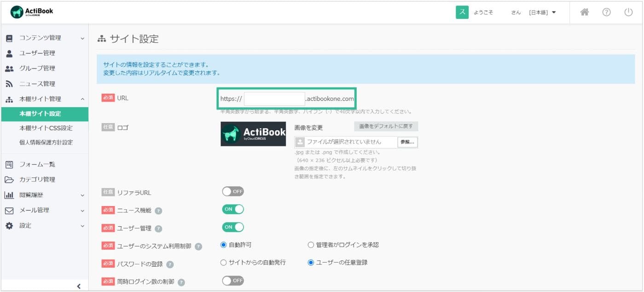Screen dimensions: 644x292
Task: Open the help question mark in header
Action: coord(607,12)
